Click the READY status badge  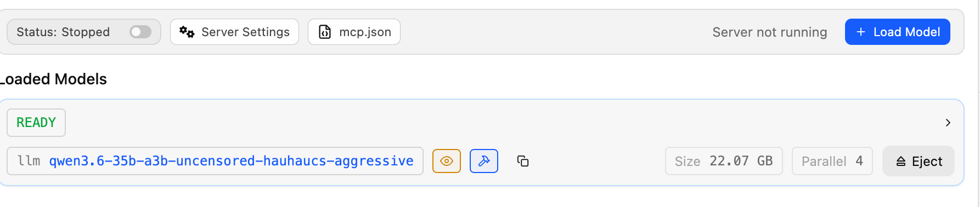[36, 123]
